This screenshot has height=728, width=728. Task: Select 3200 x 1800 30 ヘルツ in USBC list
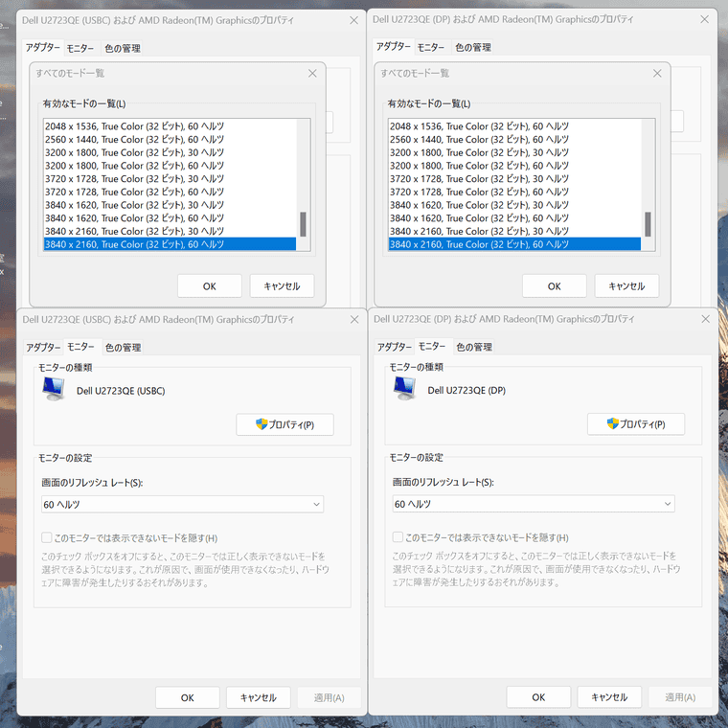pyautogui.click(x=170, y=152)
